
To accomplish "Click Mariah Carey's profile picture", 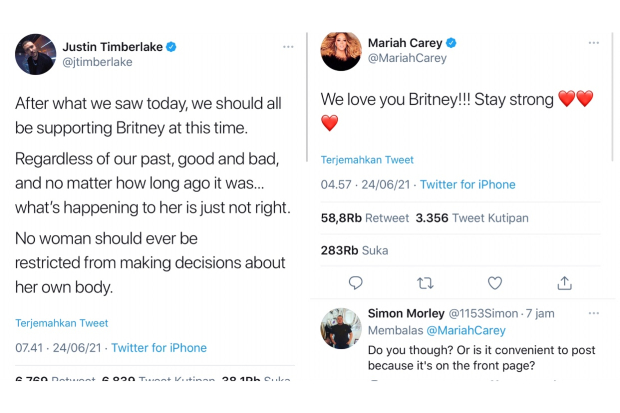I will coord(340,51).
